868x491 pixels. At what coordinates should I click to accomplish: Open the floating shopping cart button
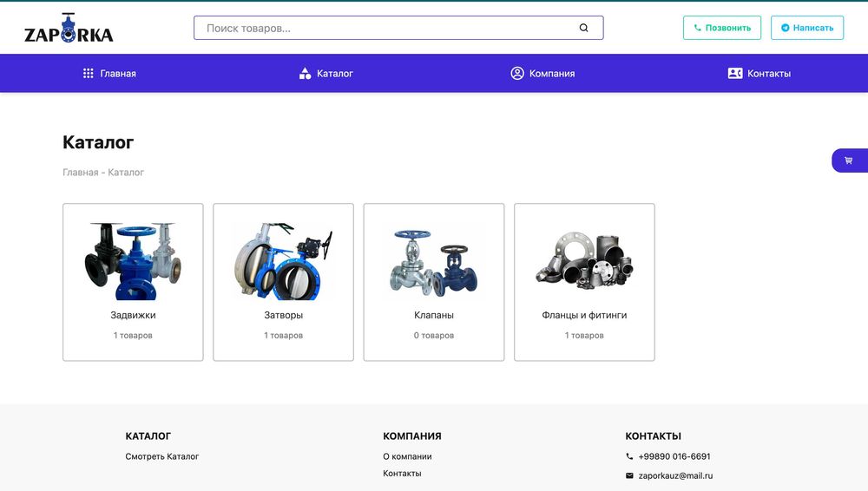click(x=850, y=160)
